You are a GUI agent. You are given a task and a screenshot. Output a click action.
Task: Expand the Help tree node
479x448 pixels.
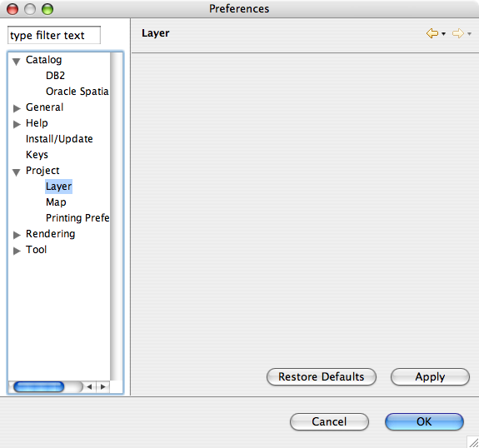[x=17, y=124]
